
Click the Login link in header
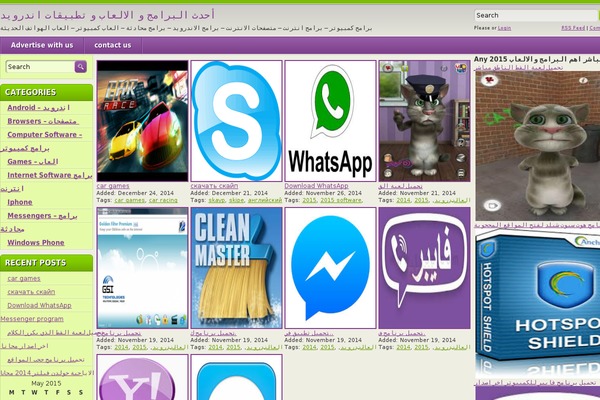point(504,28)
